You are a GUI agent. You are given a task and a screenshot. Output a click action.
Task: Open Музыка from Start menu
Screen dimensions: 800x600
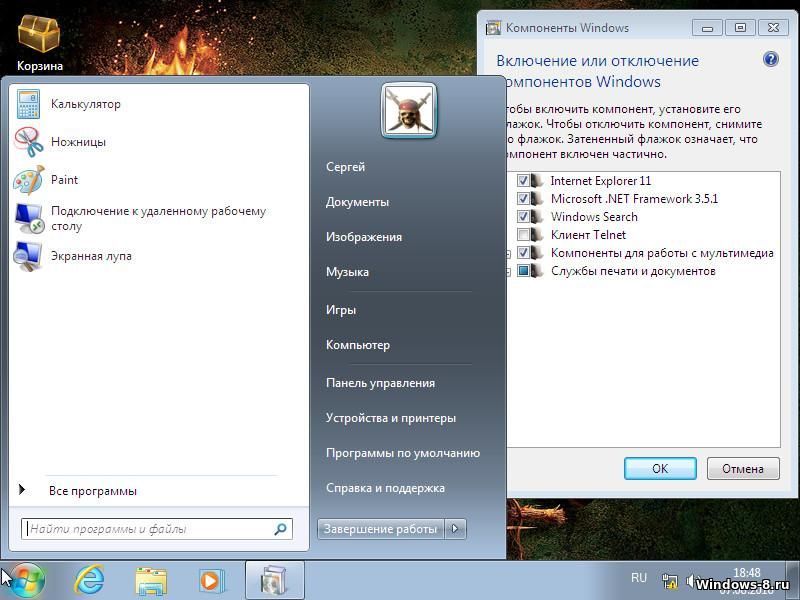tap(347, 272)
